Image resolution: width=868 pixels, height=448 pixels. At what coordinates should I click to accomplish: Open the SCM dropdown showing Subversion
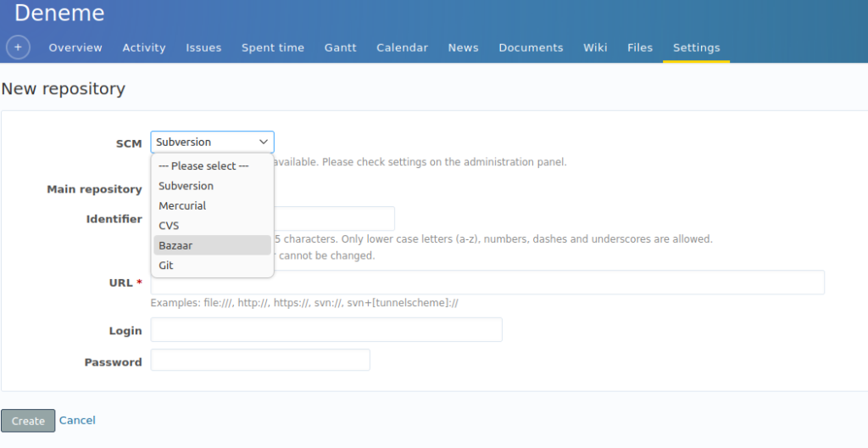click(212, 142)
